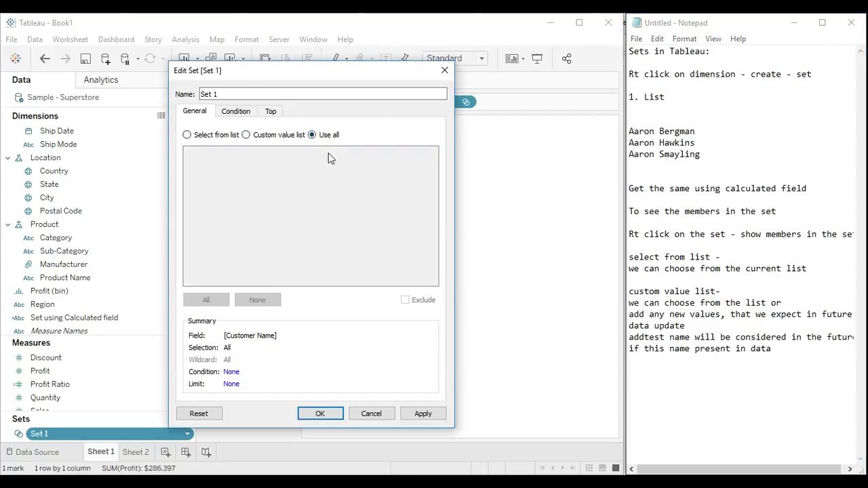Click the Sample - Superstore data source icon
Screen dimensions: 868x488
click(20, 98)
